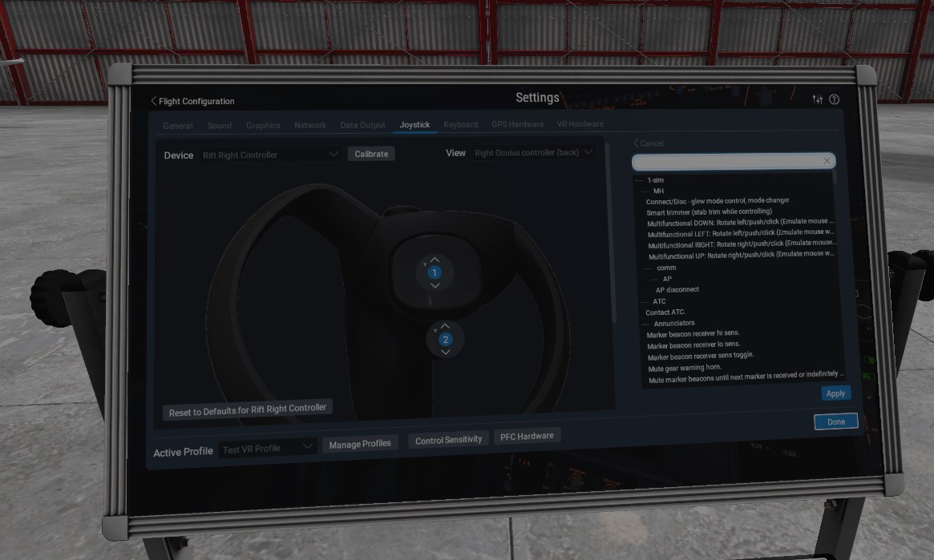Select 'Marker beacon receiver lo sens.'
The width and height of the screenshot is (934, 560).
click(693, 345)
